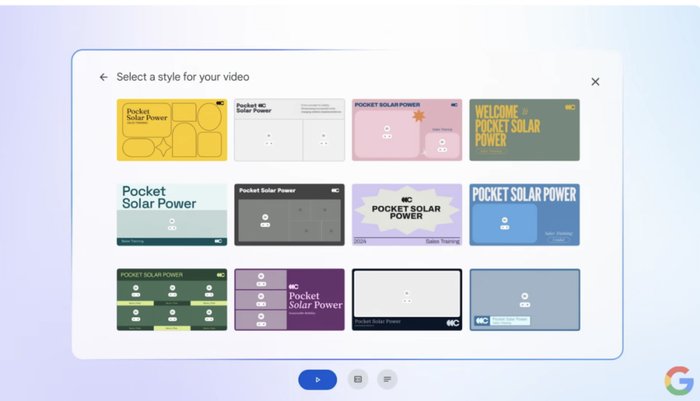This screenshot has width=700, height=401.
Task: Select the slate blue style thumbnail
Action: tap(525, 300)
